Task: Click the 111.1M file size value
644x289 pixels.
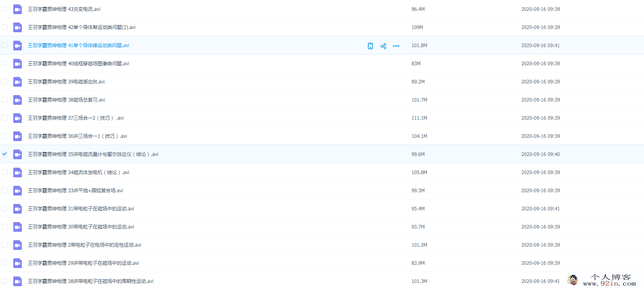Action: click(419, 118)
